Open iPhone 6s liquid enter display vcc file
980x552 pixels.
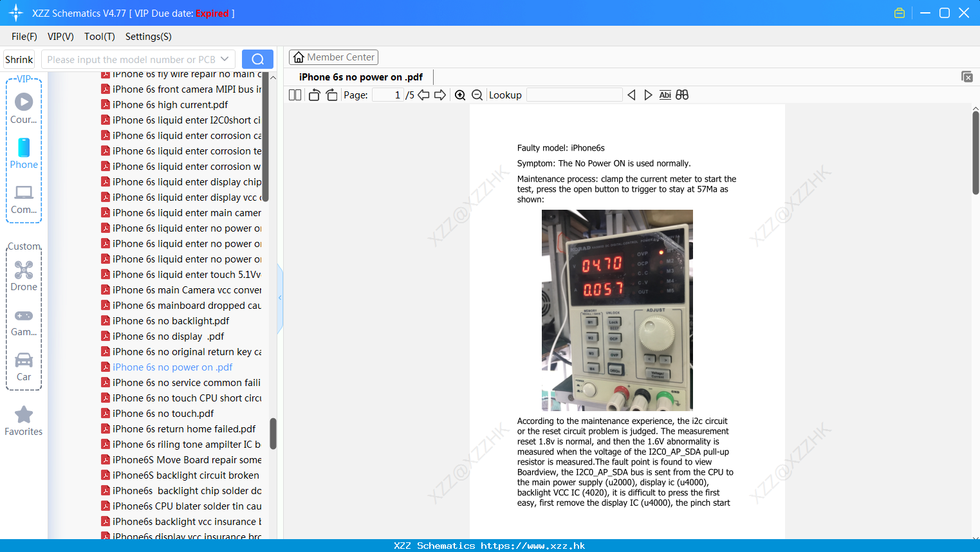181,198
